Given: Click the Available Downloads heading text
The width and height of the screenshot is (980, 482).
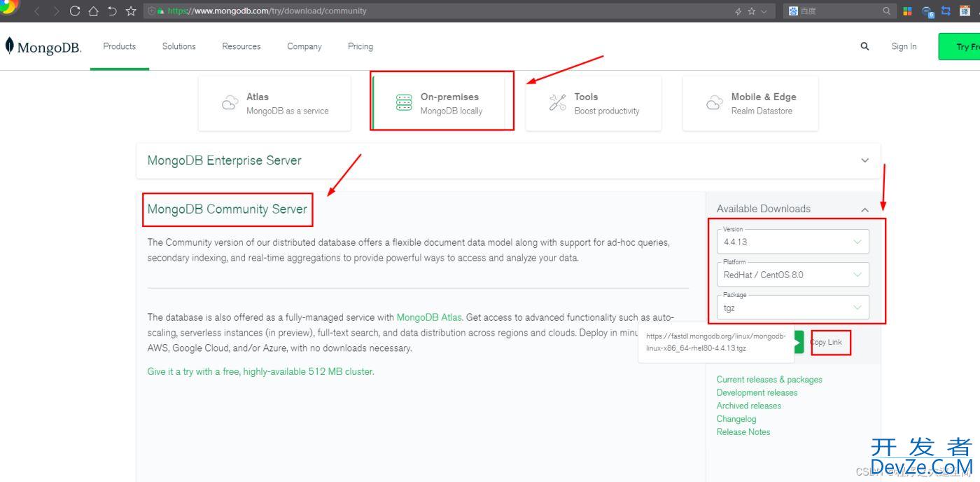Looking at the screenshot, I should [x=764, y=209].
